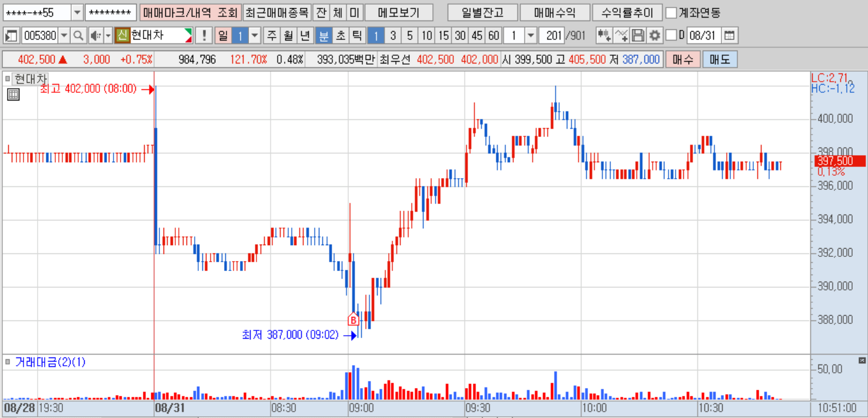Open the custom interval dropdown arrow before 201
Image resolution: width=868 pixels, height=418 pixels.
[530, 36]
